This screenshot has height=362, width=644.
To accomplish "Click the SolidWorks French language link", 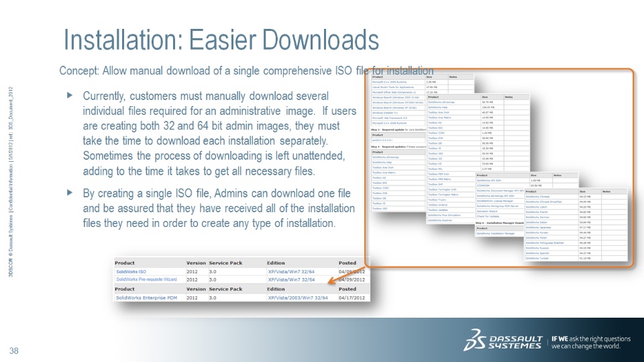I will 537,212.
